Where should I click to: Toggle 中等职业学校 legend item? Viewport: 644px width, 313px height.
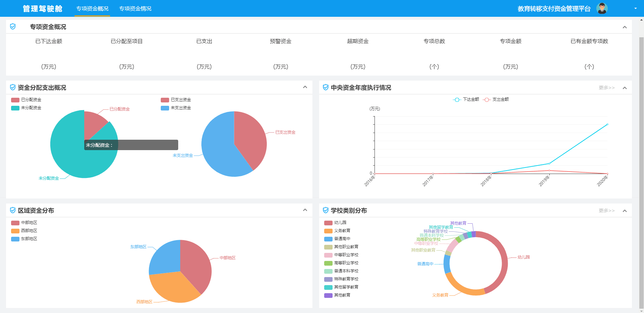click(x=341, y=255)
